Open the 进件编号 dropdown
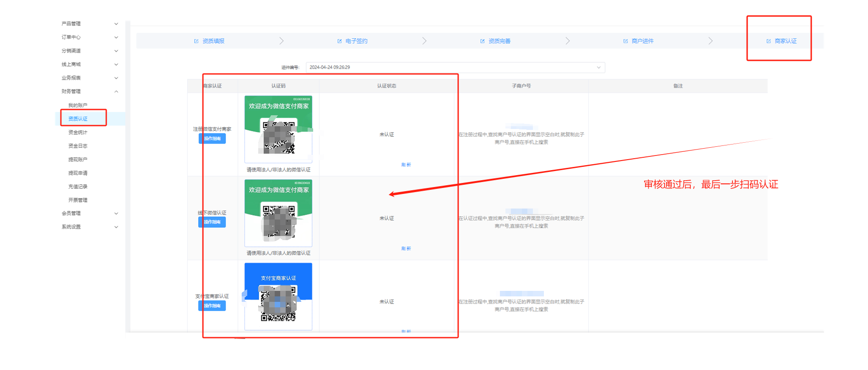The width and height of the screenshot is (868, 370). click(x=455, y=68)
